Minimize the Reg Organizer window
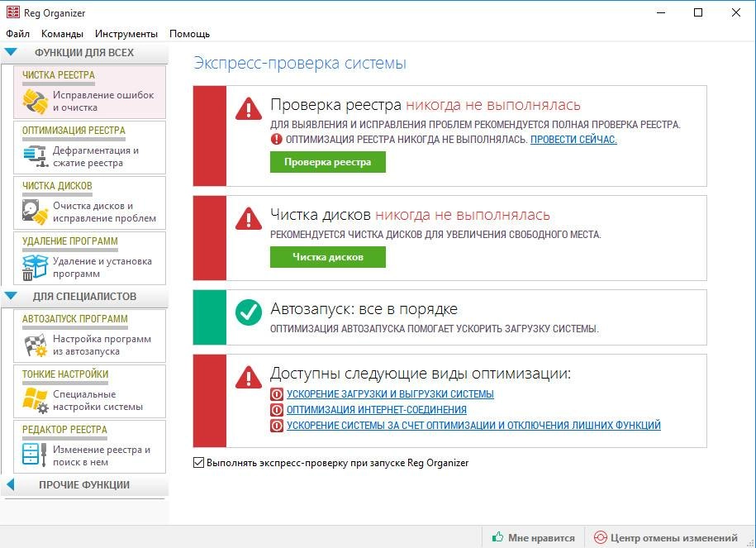Screen dimensions: 756x548 pyautogui.click(x=661, y=12)
